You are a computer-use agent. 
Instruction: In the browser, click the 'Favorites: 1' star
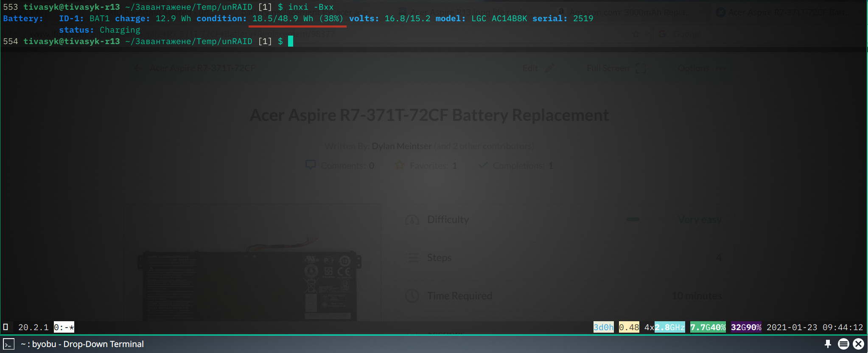click(x=400, y=165)
